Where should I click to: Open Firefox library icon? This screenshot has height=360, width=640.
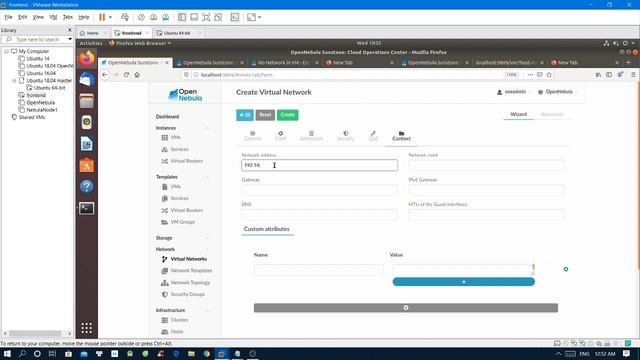pos(598,75)
